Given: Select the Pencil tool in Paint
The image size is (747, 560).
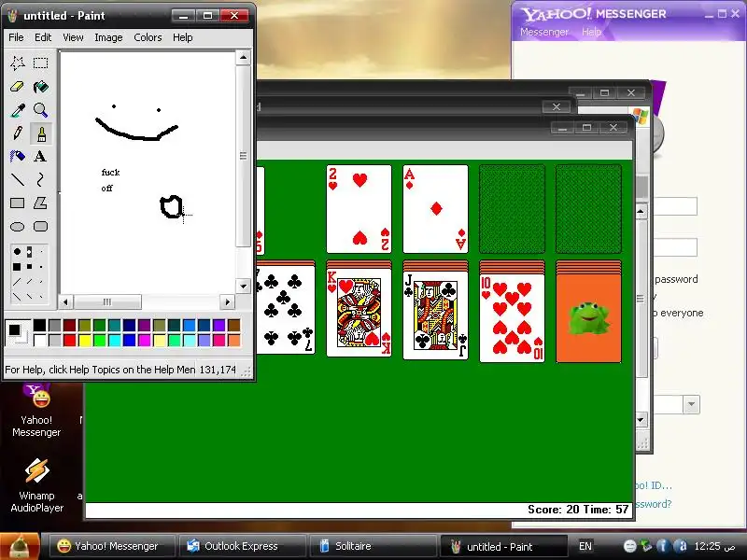Looking at the screenshot, I should tap(18, 133).
